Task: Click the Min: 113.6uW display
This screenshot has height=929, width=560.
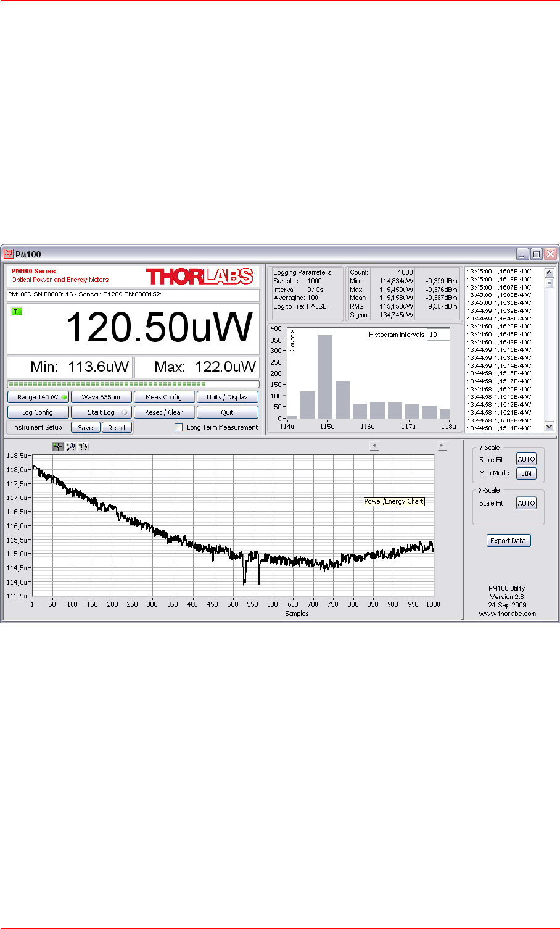Action: pyautogui.click(x=70, y=367)
